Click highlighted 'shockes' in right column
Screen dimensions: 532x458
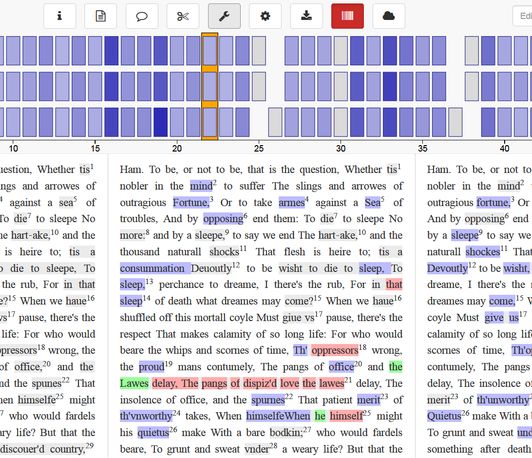pyautogui.click(x=482, y=252)
